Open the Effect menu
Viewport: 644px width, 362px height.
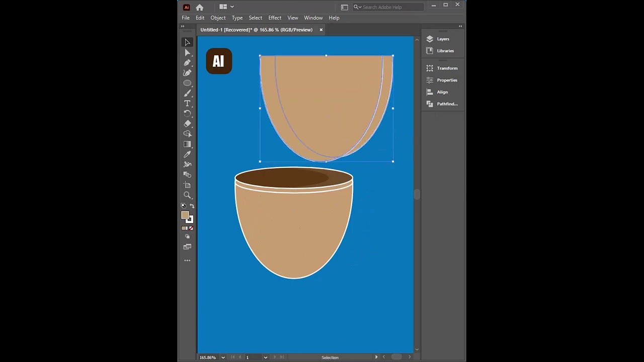(x=275, y=18)
